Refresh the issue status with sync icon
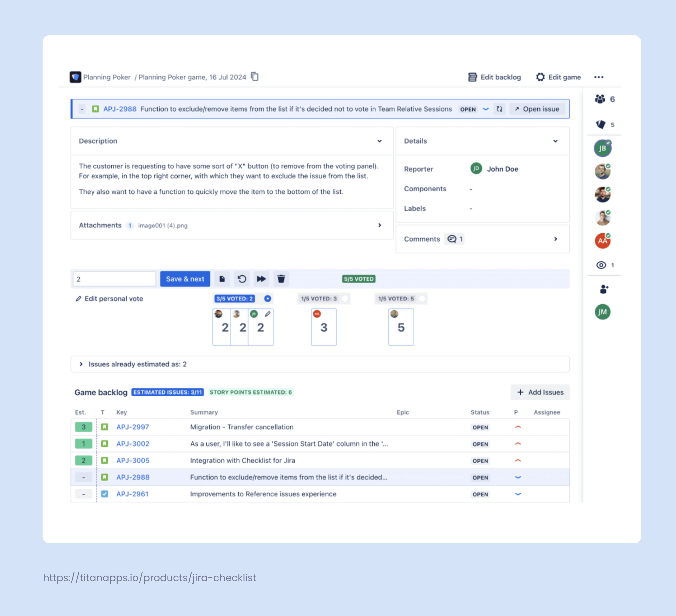 pos(499,109)
